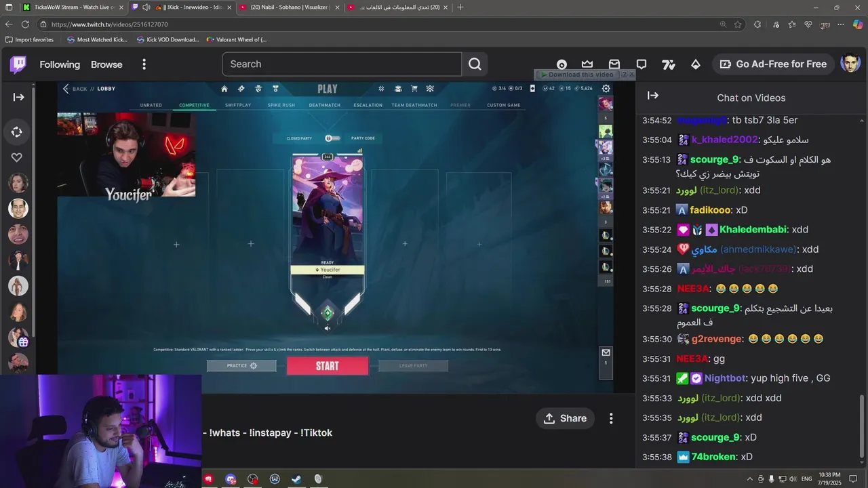Open the Steam icon in the taskbar
Image resolution: width=868 pixels, height=488 pixels.
pos(296,479)
